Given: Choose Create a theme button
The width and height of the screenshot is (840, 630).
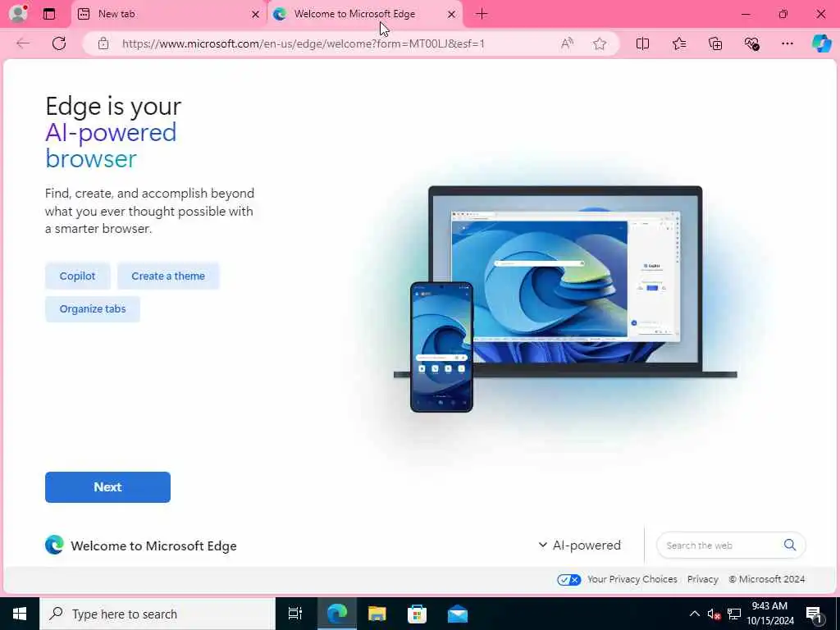Looking at the screenshot, I should (x=168, y=276).
